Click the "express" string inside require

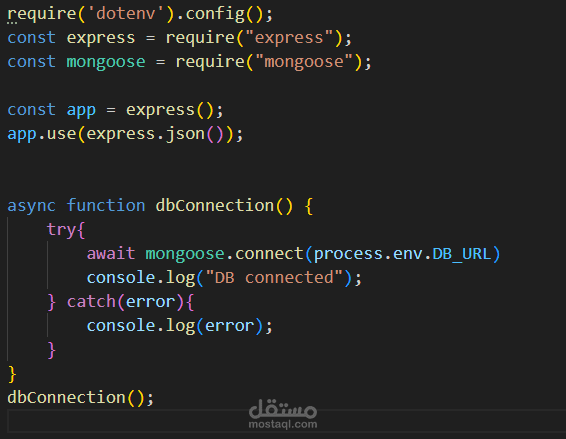[289, 38]
